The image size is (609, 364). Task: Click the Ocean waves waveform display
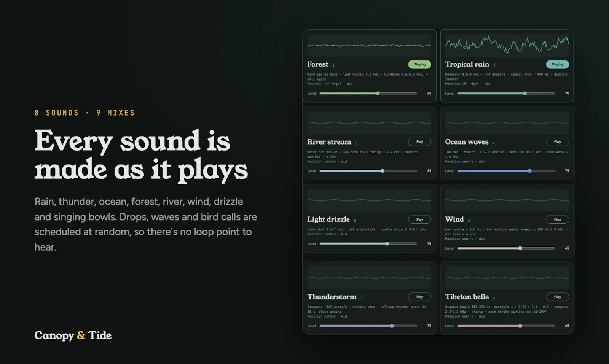click(x=507, y=123)
